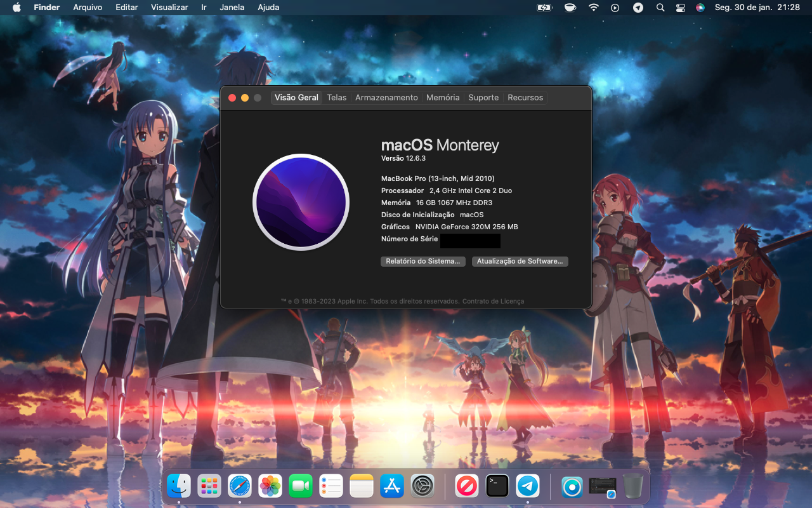812x508 pixels.
Task: Launch Safari from the Dock
Action: tap(240, 486)
